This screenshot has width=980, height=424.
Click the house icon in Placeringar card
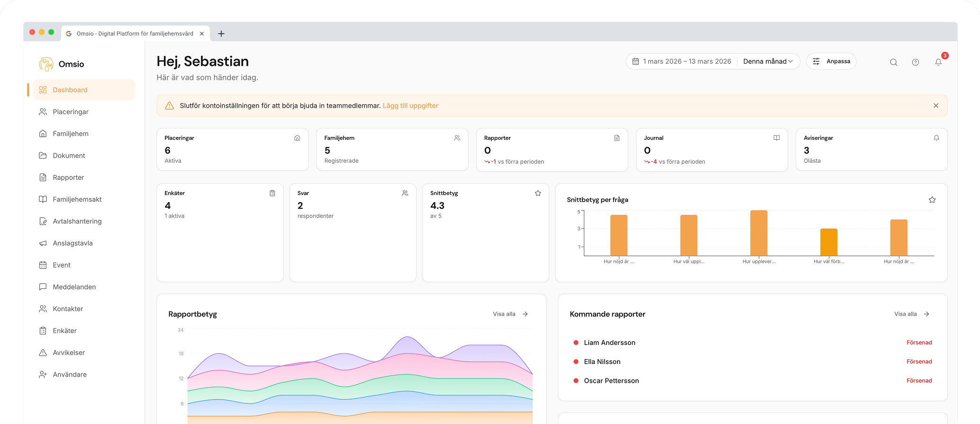(x=297, y=138)
